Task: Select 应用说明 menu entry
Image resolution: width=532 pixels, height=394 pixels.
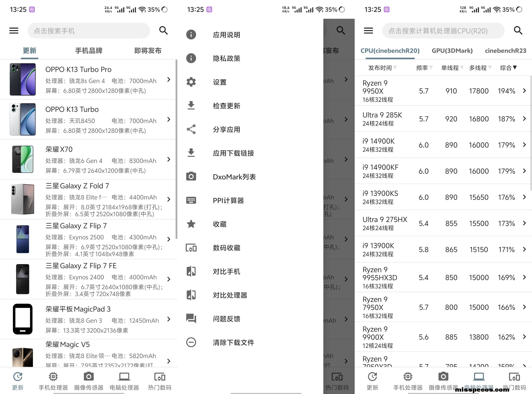Action: click(x=227, y=35)
